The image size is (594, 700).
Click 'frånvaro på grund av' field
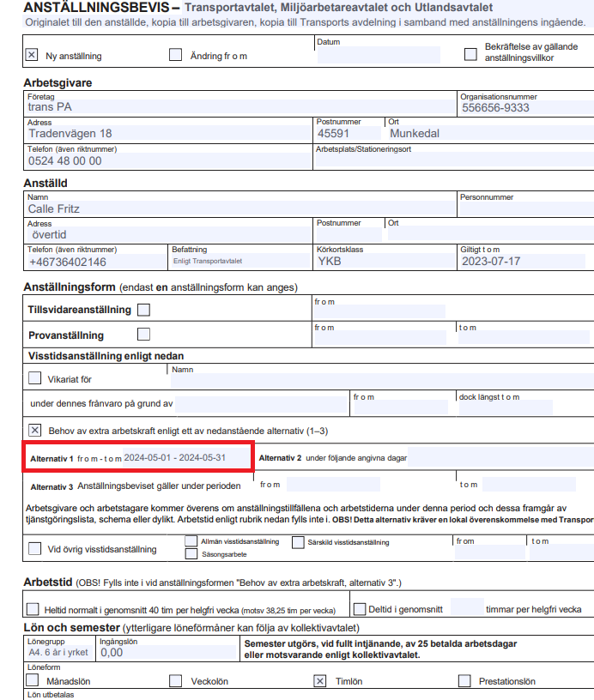[261, 404]
